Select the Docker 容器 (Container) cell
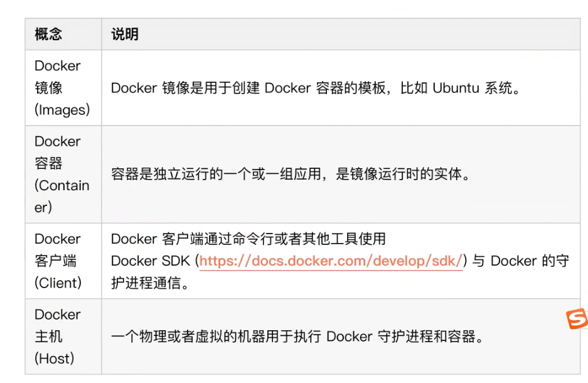Screen dimensions: 588x383 [x=63, y=175]
